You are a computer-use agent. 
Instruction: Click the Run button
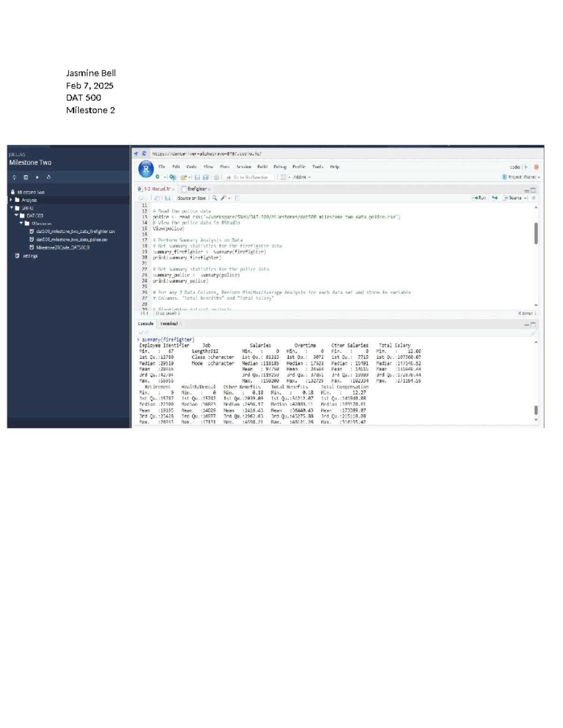pyautogui.click(x=479, y=198)
